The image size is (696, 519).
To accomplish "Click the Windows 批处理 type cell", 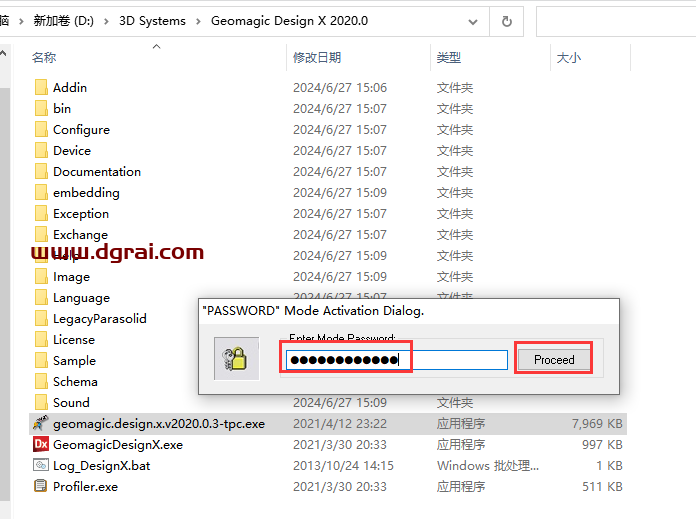I will click(x=488, y=465).
